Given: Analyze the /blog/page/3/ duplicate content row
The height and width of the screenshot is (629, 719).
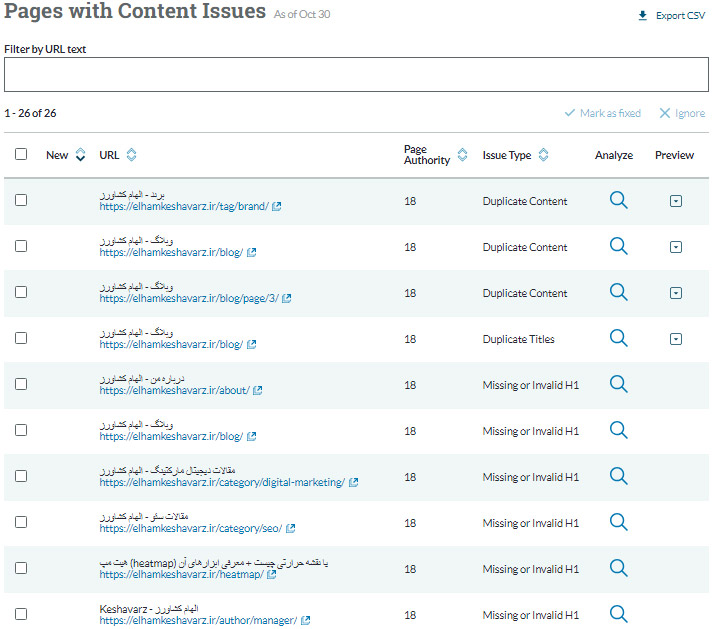Looking at the screenshot, I should [x=618, y=292].
